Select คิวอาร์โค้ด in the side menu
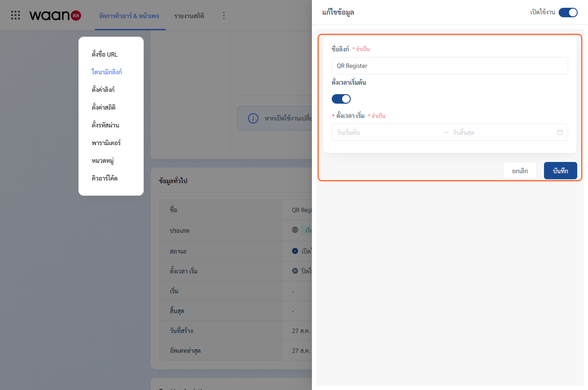The height and width of the screenshot is (390, 588). click(105, 178)
